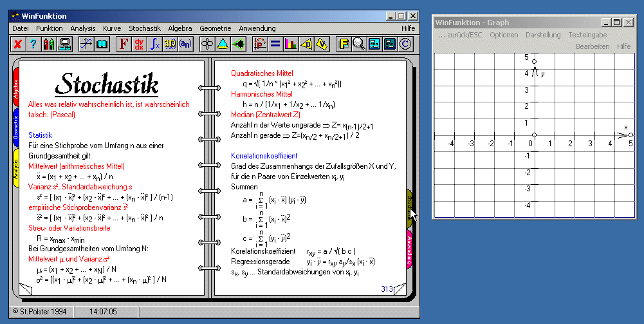Open the bar chart statistics icon
Screen dimensions: 644x324
(x=291, y=44)
